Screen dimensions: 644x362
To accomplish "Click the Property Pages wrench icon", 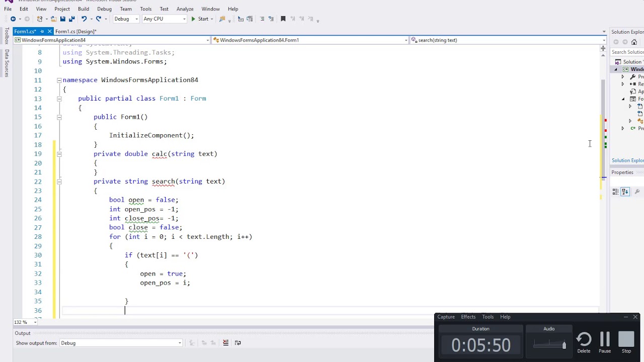I will click(x=637, y=192).
